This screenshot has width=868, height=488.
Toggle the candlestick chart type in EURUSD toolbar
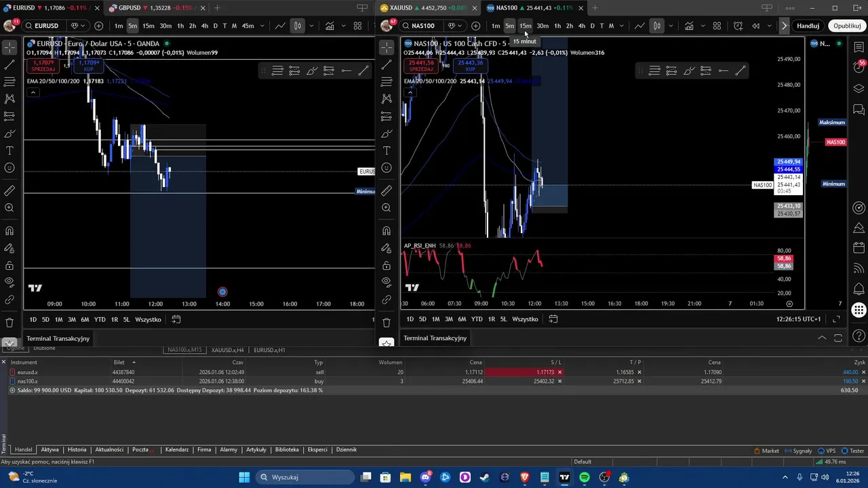pos(297,26)
